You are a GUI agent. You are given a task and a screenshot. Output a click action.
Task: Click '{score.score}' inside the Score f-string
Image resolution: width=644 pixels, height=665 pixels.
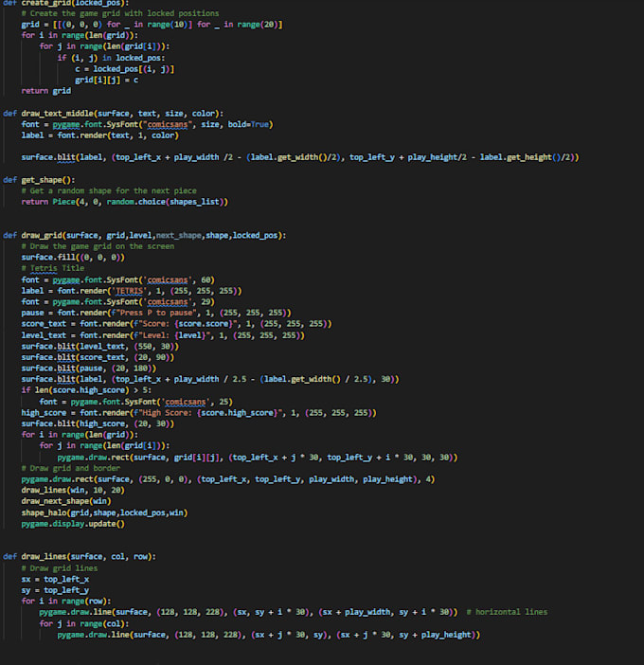(x=203, y=324)
